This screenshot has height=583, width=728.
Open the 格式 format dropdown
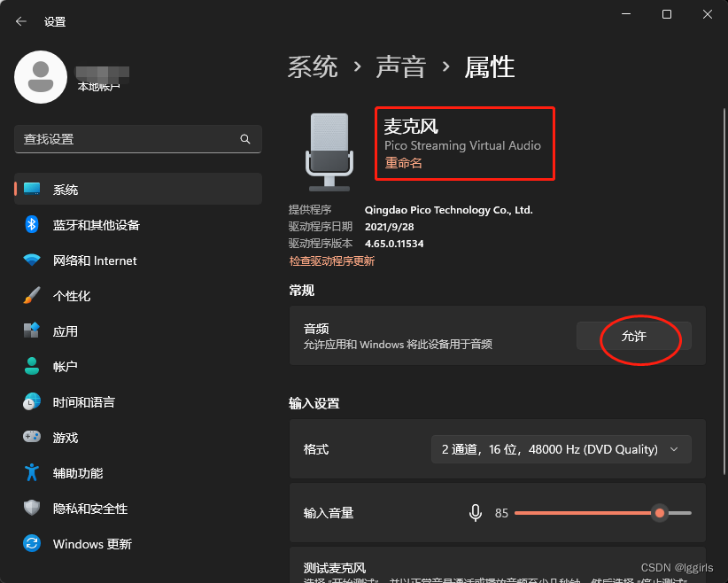[561, 449]
